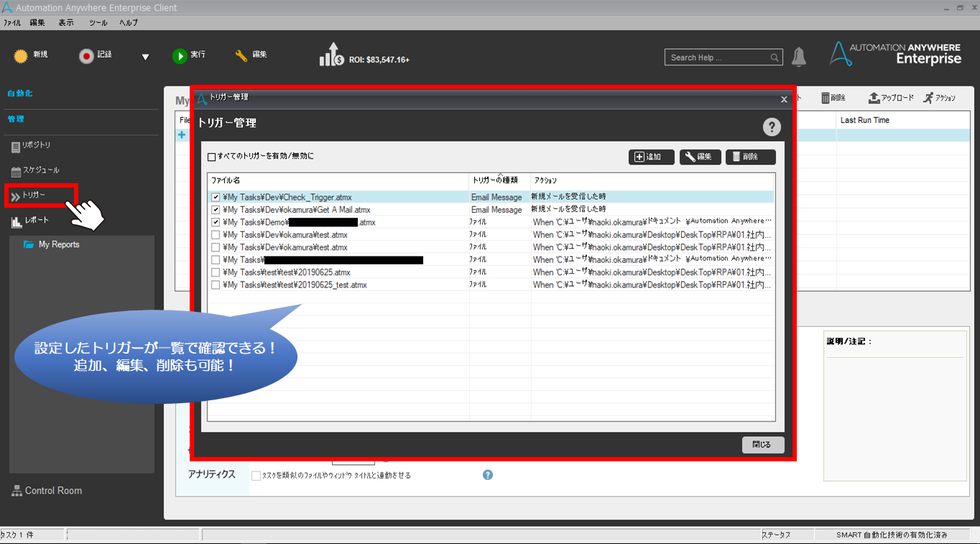This screenshot has height=544, width=980.
Task: Open the ファイル menu
Action: point(12,23)
